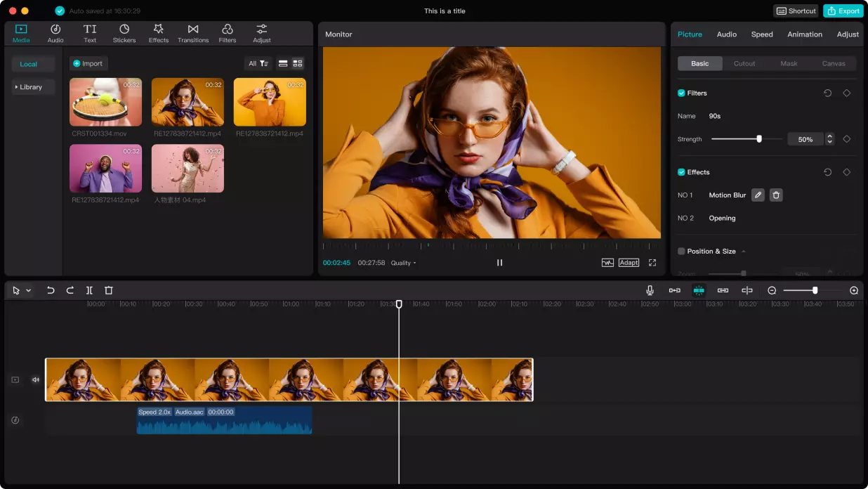868x489 pixels.
Task: Select the Audio.aac clip
Action: (x=224, y=419)
